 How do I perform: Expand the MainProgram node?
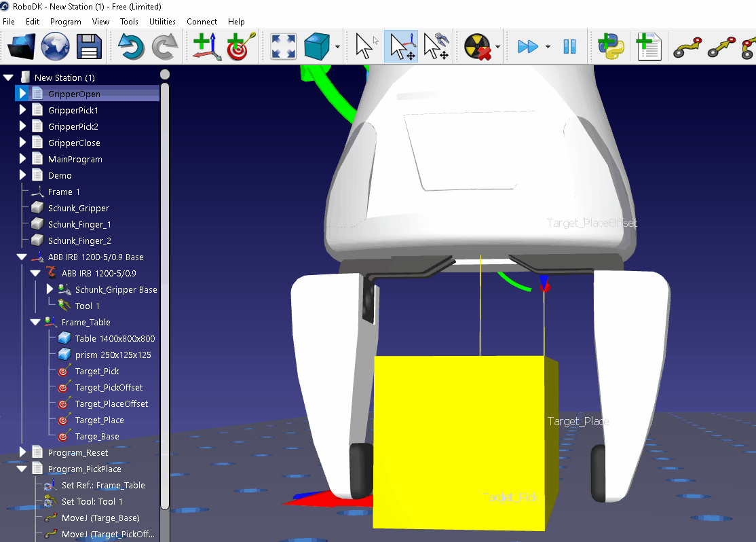pos(22,159)
